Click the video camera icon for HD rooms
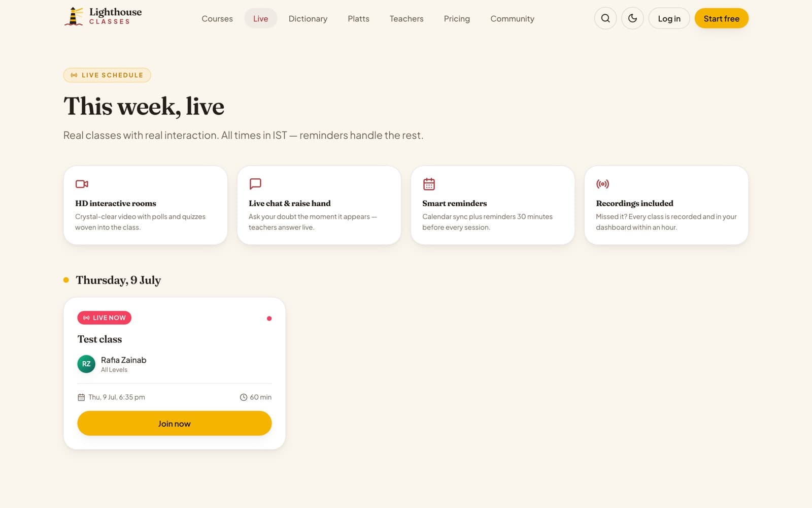This screenshot has height=508, width=812. [82, 184]
